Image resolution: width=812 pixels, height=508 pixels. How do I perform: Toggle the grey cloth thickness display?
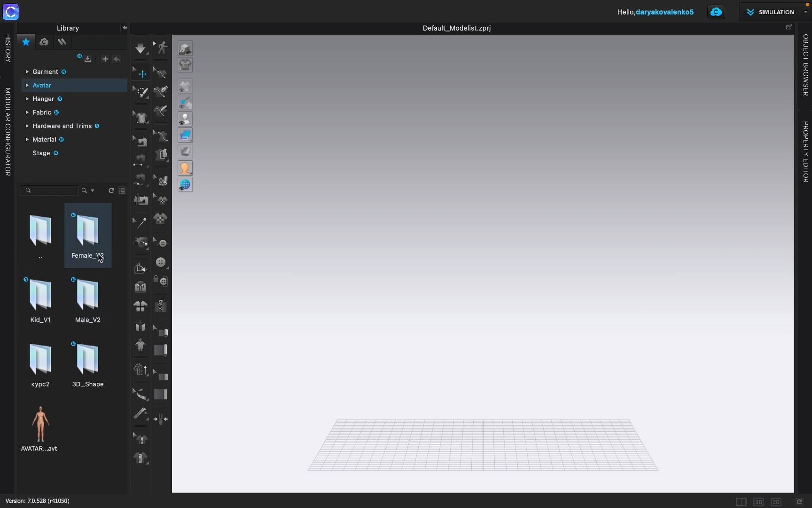point(185,152)
